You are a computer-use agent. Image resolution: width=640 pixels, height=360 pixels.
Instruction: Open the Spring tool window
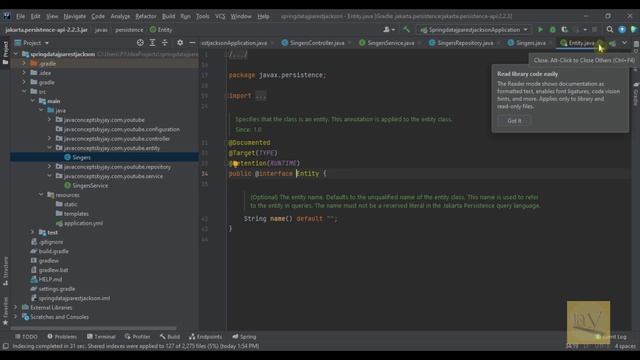[x=244, y=337]
